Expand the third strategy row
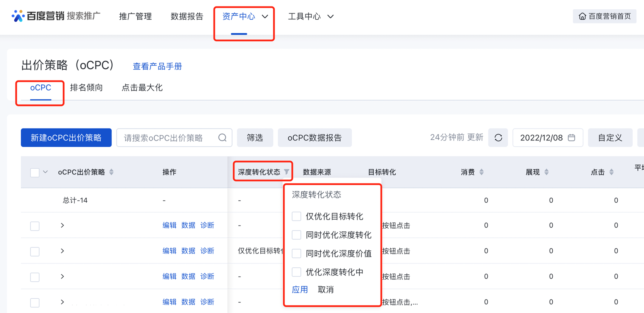 [x=62, y=276]
